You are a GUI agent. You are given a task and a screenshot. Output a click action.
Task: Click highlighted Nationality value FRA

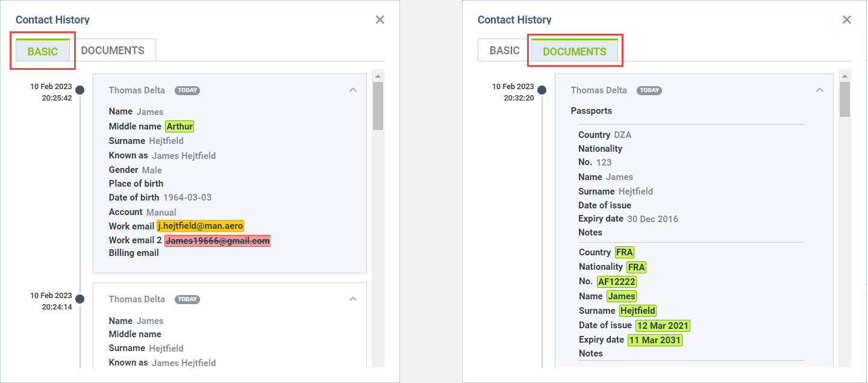tap(637, 267)
